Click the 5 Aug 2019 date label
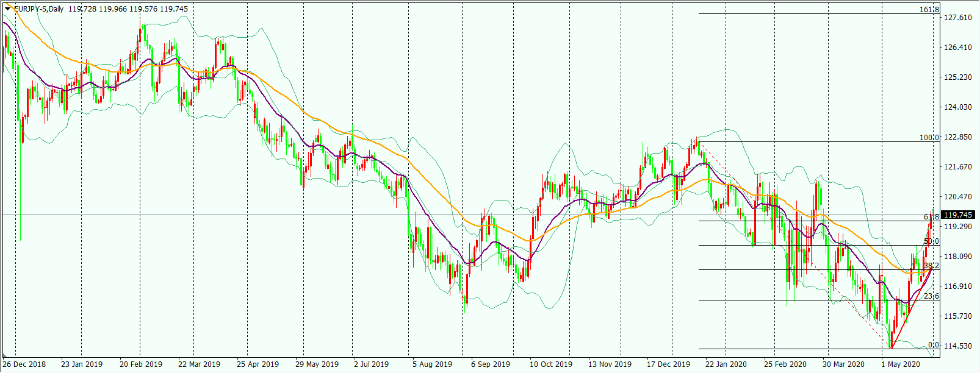Image resolution: width=980 pixels, height=373 pixels. click(432, 364)
